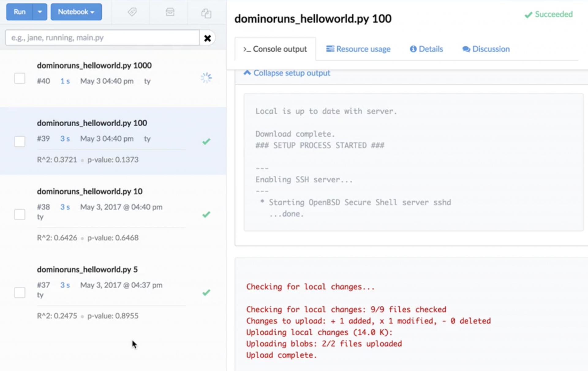Click the green checkmark on run #37
The height and width of the screenshot is (371, 588).
tap(206, 292)
